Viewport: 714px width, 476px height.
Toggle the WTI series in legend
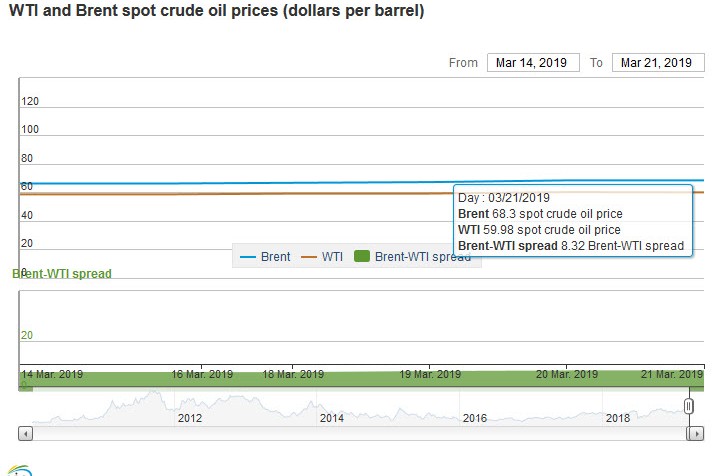click(x=322, y=256)
